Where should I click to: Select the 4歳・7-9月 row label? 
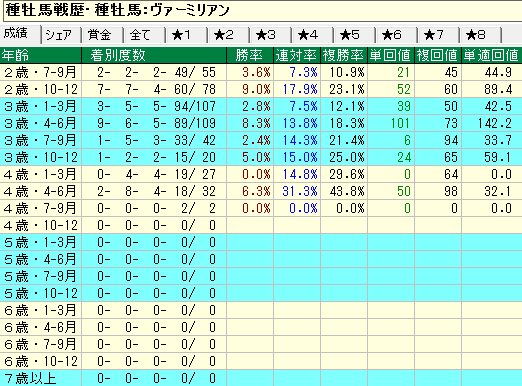click(41, 208)
